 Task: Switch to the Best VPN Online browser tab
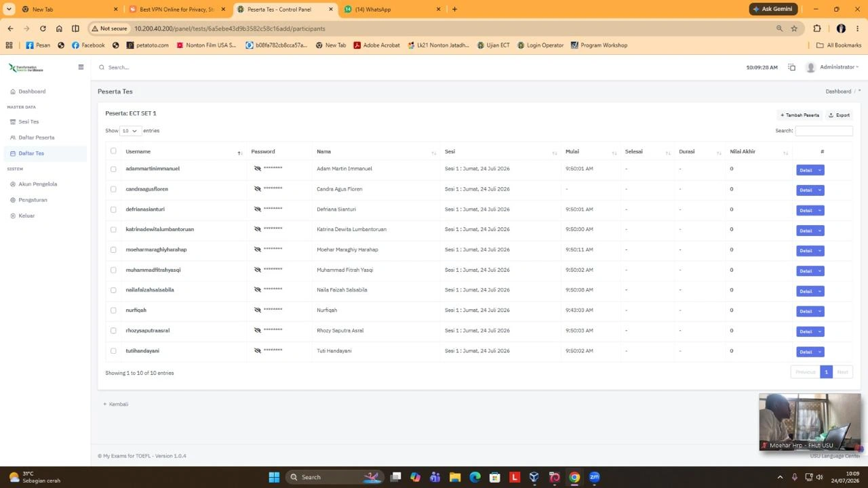176,9
